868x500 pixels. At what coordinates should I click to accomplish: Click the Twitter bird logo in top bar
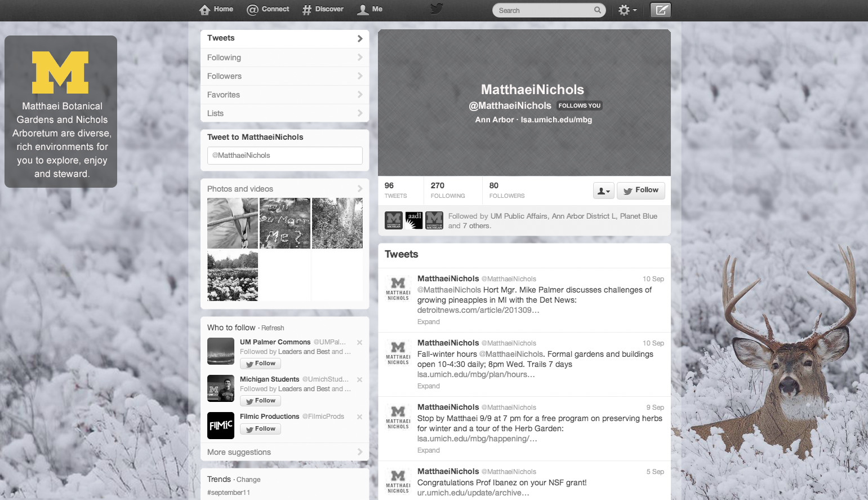437,9
